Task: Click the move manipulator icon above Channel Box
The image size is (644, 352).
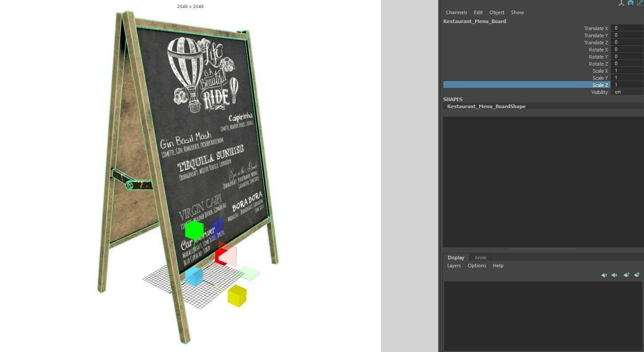Action: pos(621,3)
